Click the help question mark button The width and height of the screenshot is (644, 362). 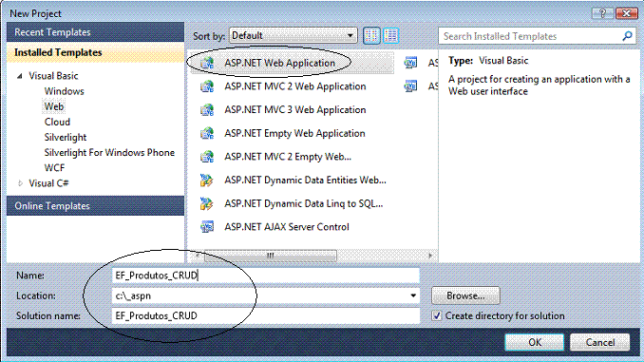tap(602, 13)
